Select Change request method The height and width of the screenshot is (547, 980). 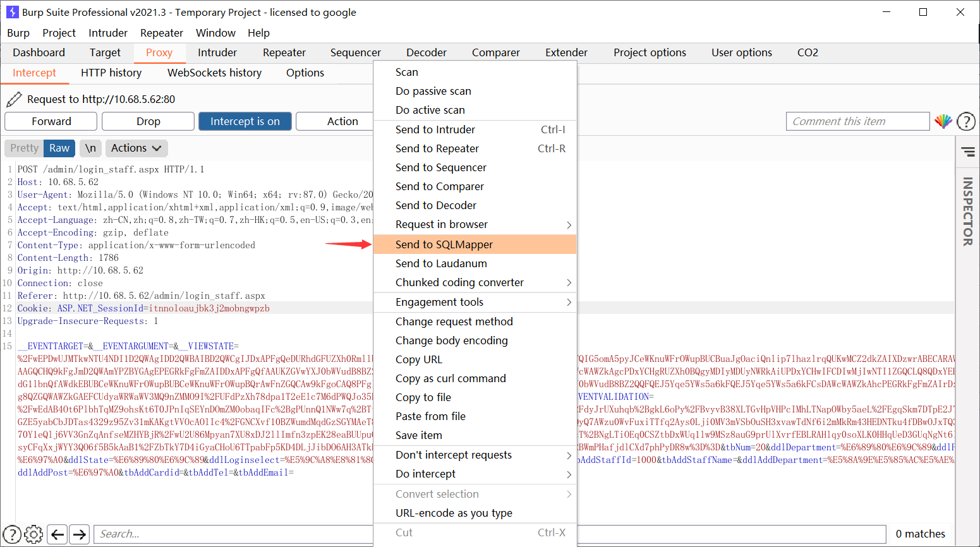point(475,322)
